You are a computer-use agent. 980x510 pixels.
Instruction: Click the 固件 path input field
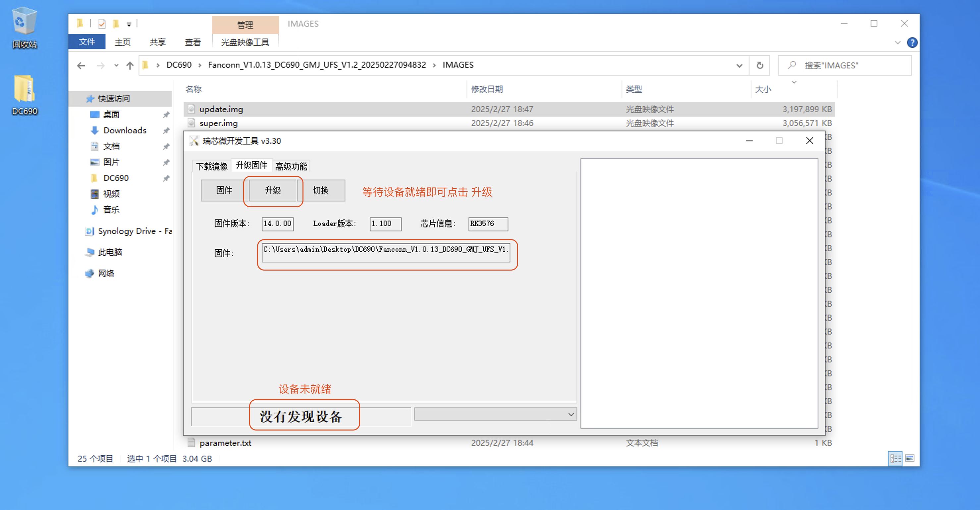pyautogui.click(x=386, y=253)
